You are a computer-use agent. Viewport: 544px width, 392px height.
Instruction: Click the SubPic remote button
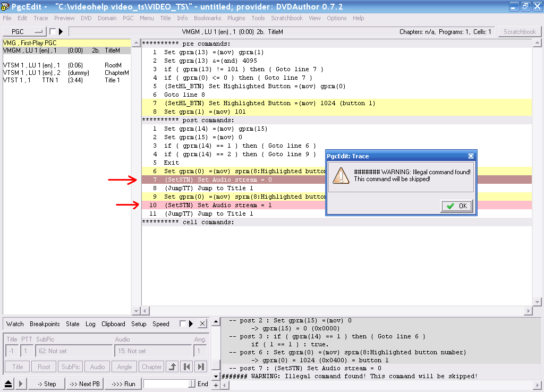[71, 367]
